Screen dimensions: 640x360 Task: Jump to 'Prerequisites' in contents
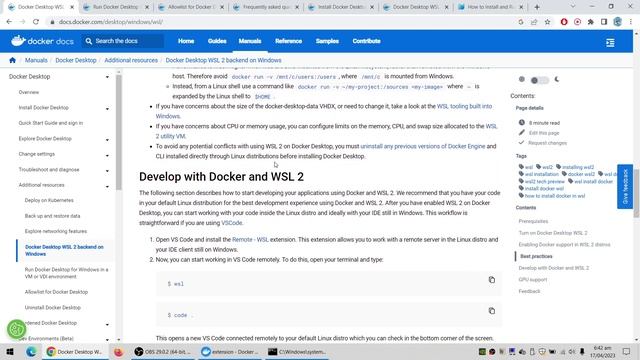(533, 221)
